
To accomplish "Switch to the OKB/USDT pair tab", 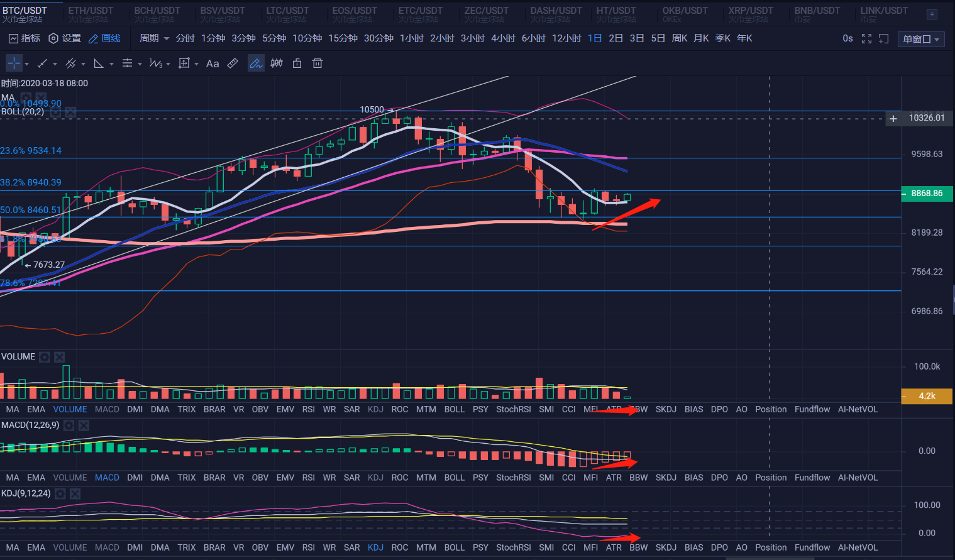I will pyautogui.click(x=685, y=14).
